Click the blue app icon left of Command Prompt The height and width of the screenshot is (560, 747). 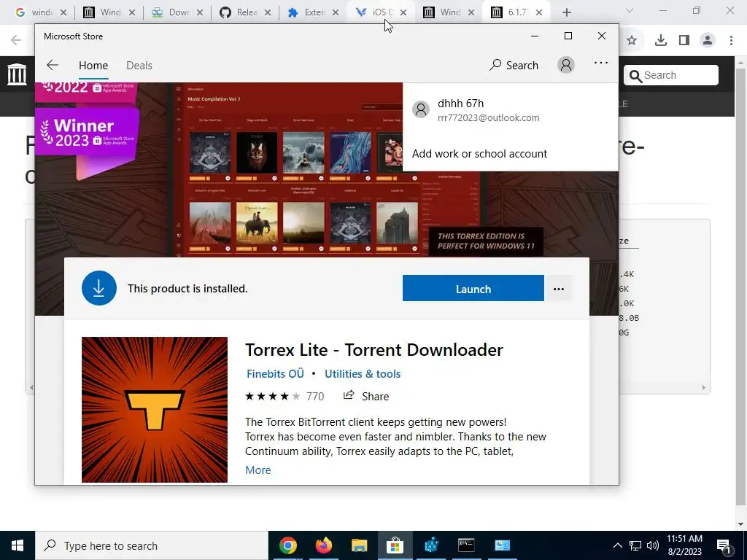click(x=431, y=545)
